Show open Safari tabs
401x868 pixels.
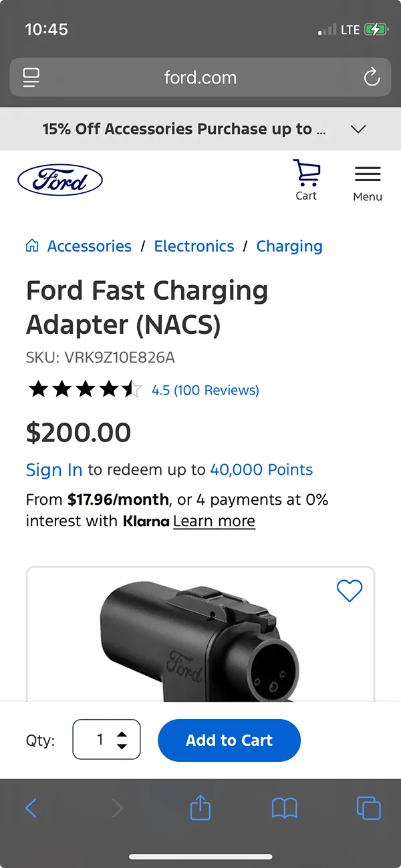point(368,809)
